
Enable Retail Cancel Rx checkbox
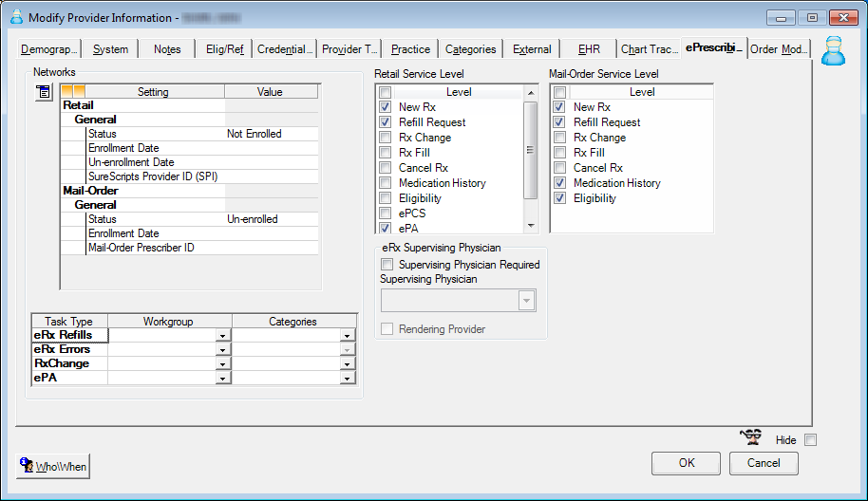[386, 168]
